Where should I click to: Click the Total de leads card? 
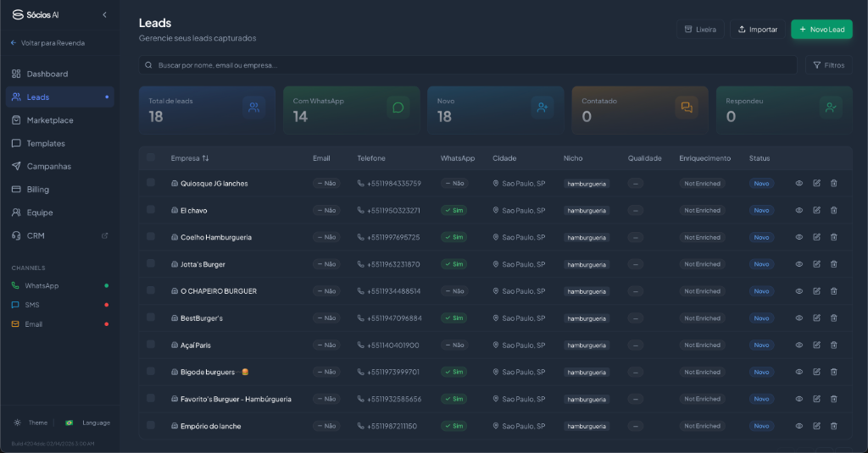point(207,110)
